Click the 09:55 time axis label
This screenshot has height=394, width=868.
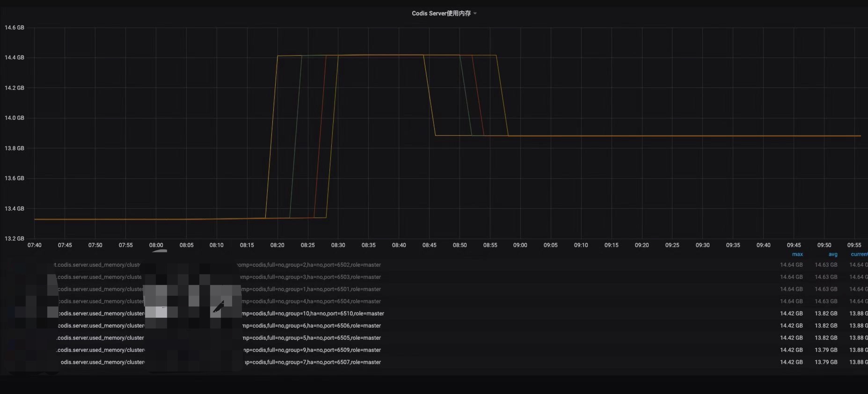(854, 245)
